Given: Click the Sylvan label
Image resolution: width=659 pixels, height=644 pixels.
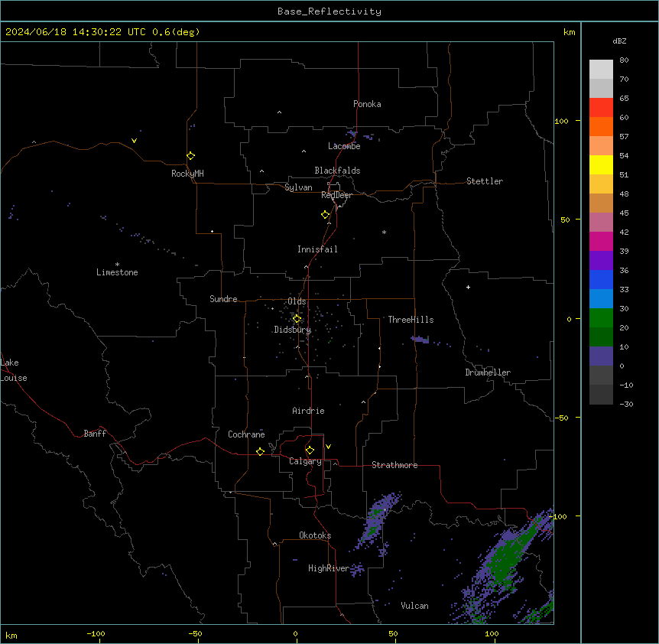Looking at the screenshot, I should pyautogui.click(x=298, y=187).
